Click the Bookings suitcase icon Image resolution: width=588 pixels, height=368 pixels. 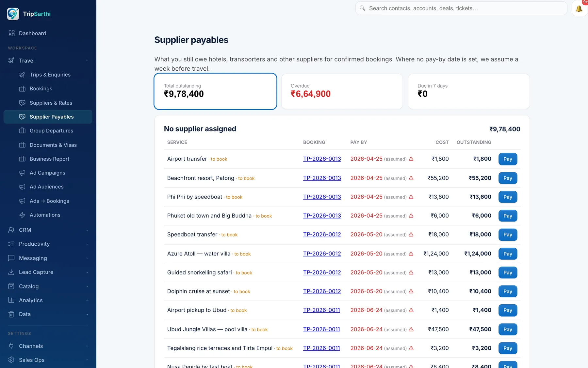pyautogui.click(x=22, y=89)
